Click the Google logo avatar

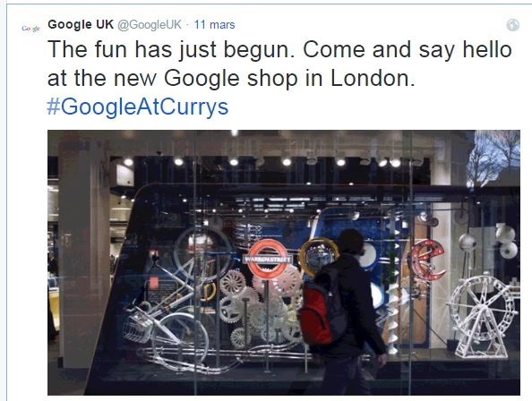click(x=30, y=29)
